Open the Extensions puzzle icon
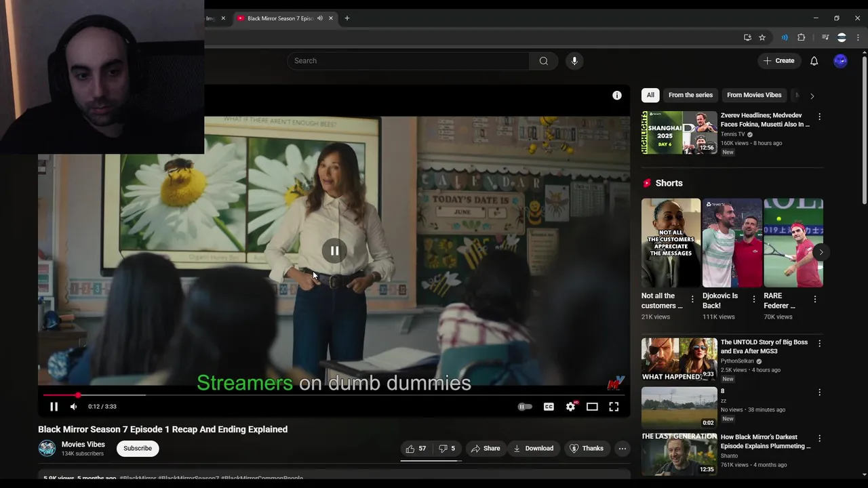Image resolution: width=868 pixels, height=488 pixels. 801,37
